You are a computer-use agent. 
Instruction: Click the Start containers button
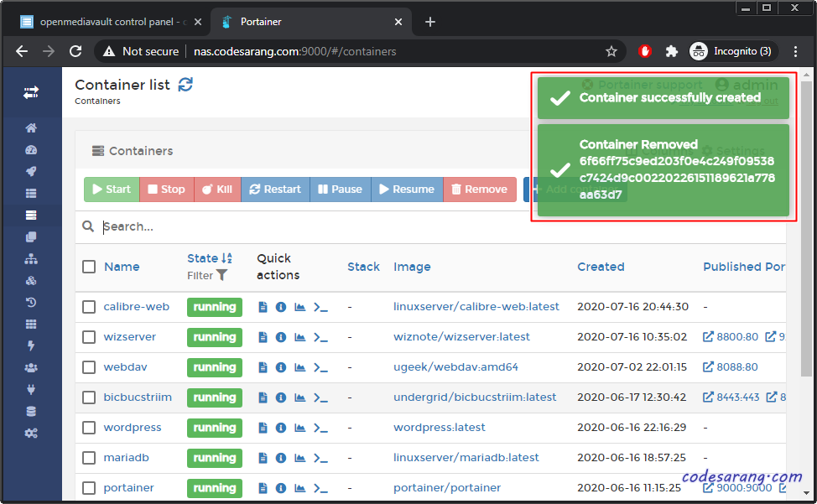[x=112, y=190]
